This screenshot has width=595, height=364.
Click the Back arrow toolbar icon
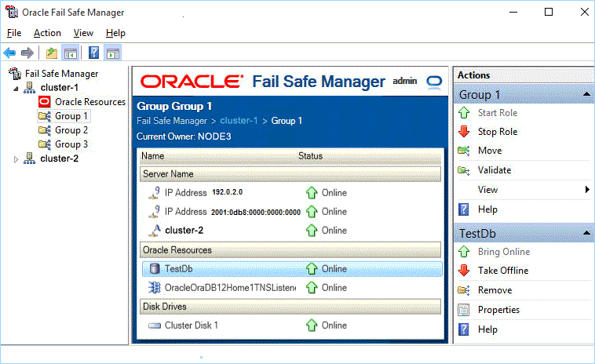click(9, 53)
